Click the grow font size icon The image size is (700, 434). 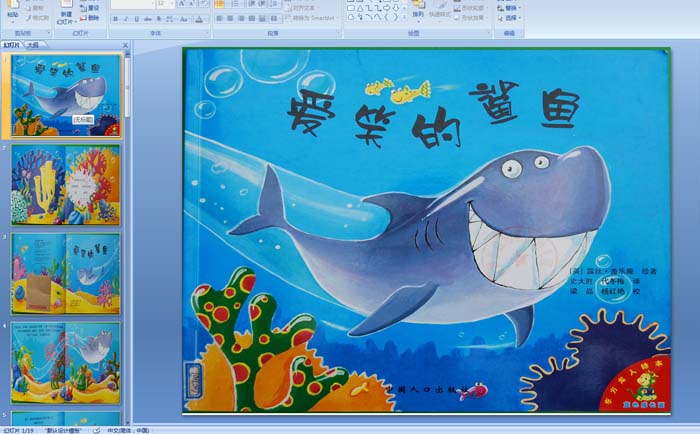(x=182, y=4)
